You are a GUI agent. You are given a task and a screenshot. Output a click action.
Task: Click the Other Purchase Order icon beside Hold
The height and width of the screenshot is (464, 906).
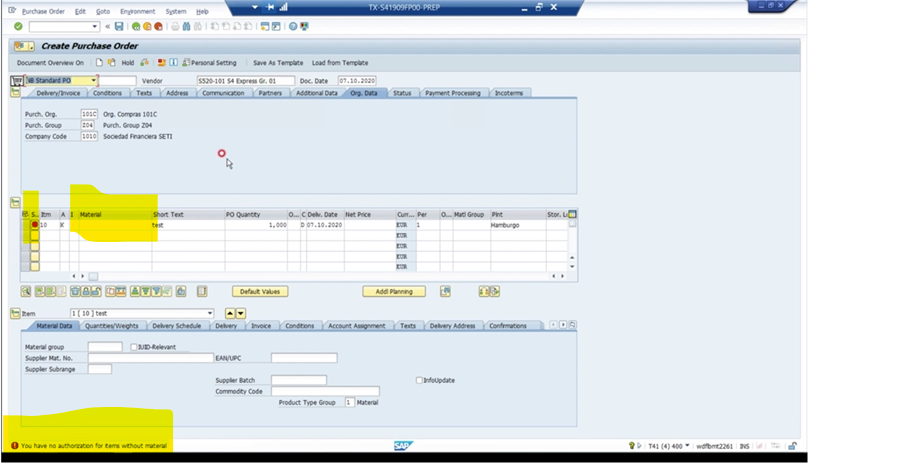coord(111,62)
